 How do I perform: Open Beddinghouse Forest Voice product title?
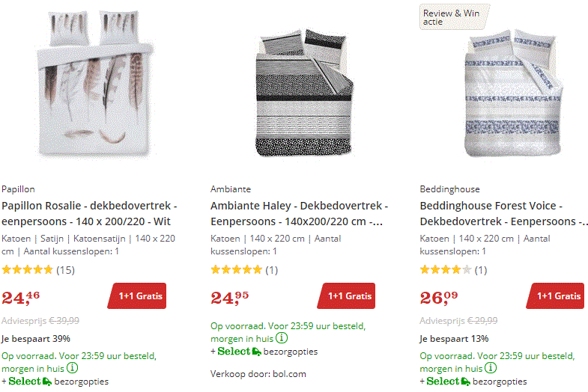[x=502, y=213]
